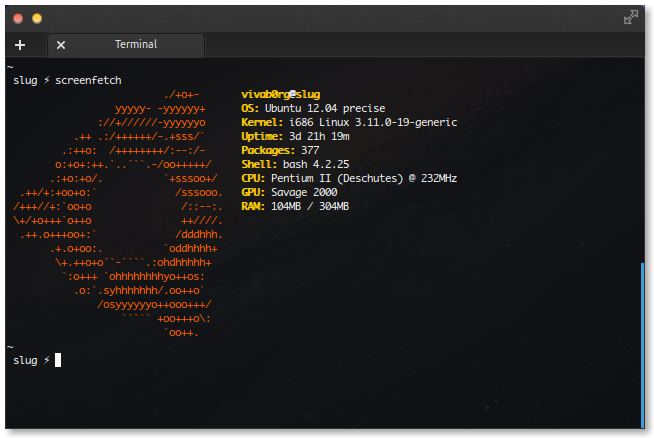The height and width of the screenshot is (438, 654).
Task: Click the 'Shell:' label
Action: [x=259, y=164]
